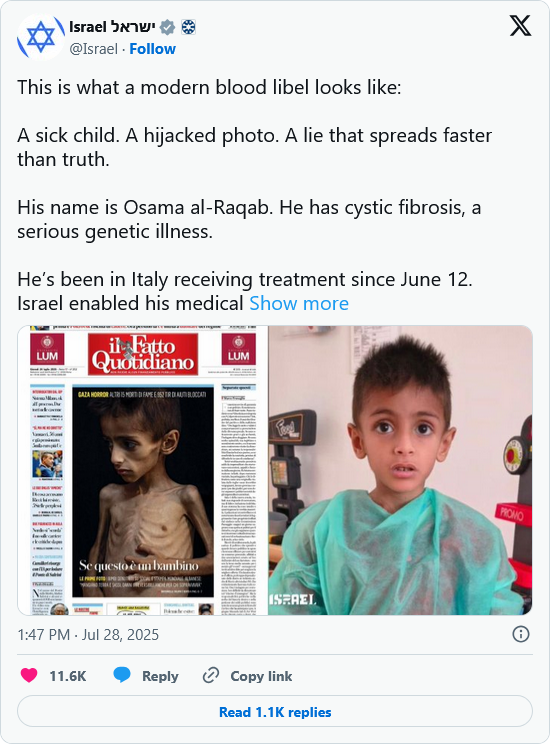Click the Israel ישראל display name
550x744 pixels.
112,27
